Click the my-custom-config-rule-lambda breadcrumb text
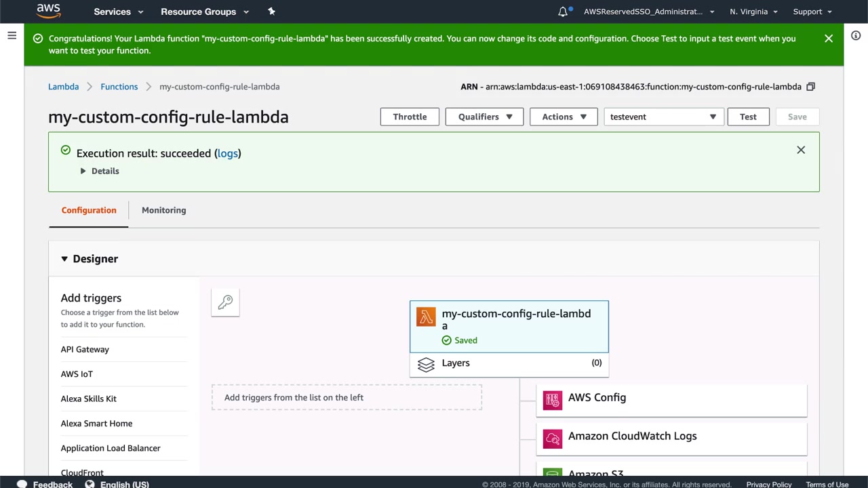Image resolution: width=868 pixels, height=488 pixels. coord(220,87)
